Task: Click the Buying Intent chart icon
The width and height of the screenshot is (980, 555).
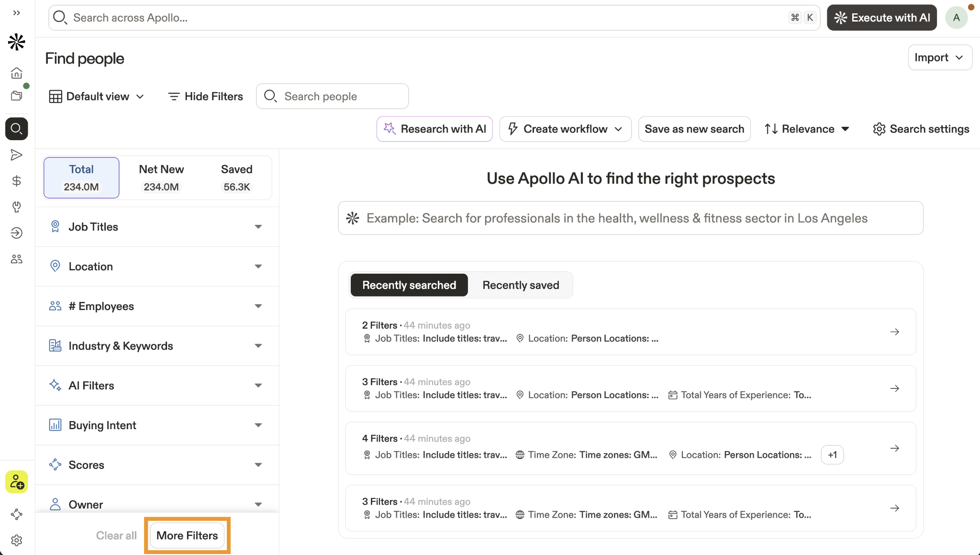Action: point(56,425)
